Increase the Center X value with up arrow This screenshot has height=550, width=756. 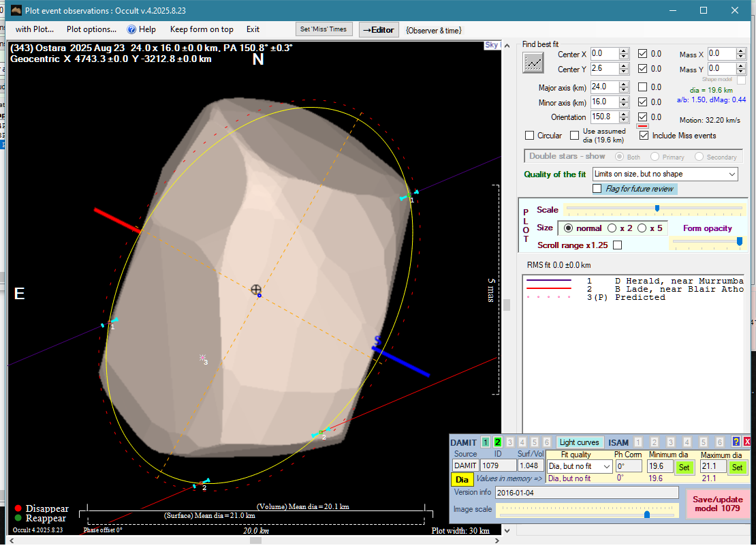coord(624,51)
